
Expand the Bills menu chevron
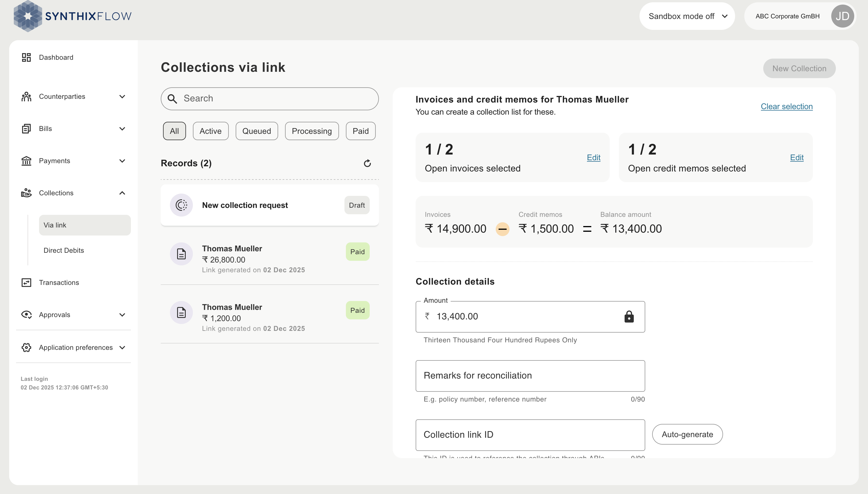coord(122,129)
